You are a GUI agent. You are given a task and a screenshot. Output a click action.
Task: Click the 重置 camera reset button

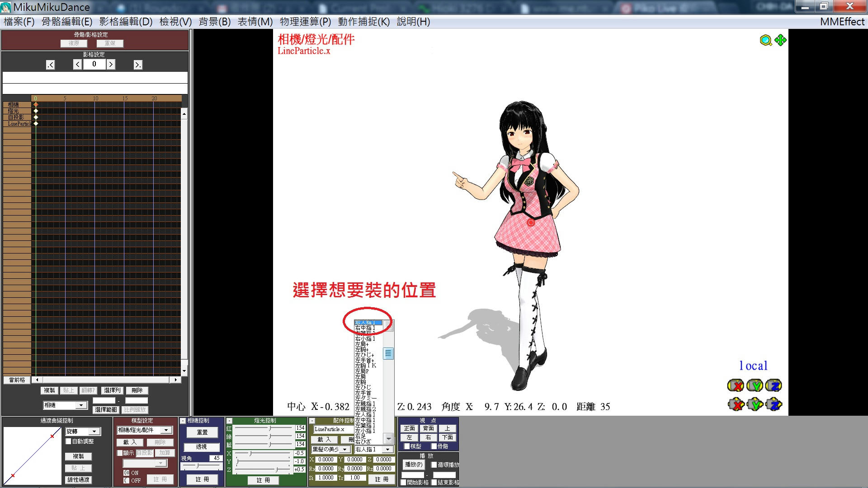click(202, 432)
